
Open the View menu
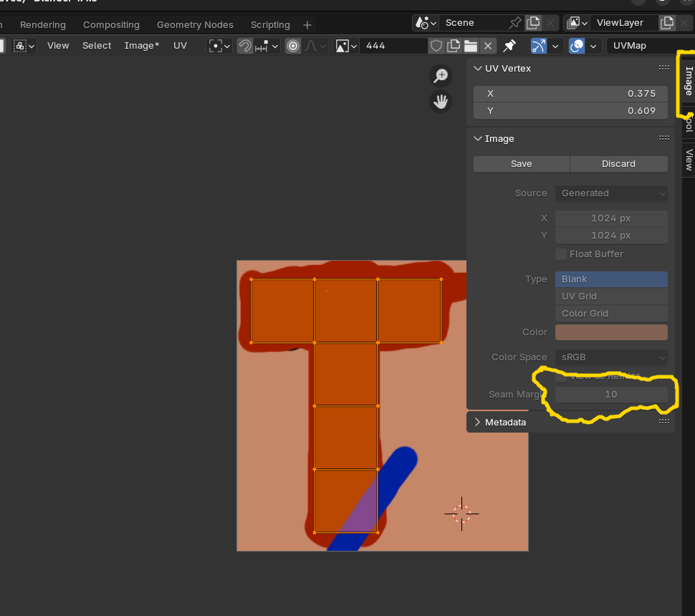[x=58, y=46]
